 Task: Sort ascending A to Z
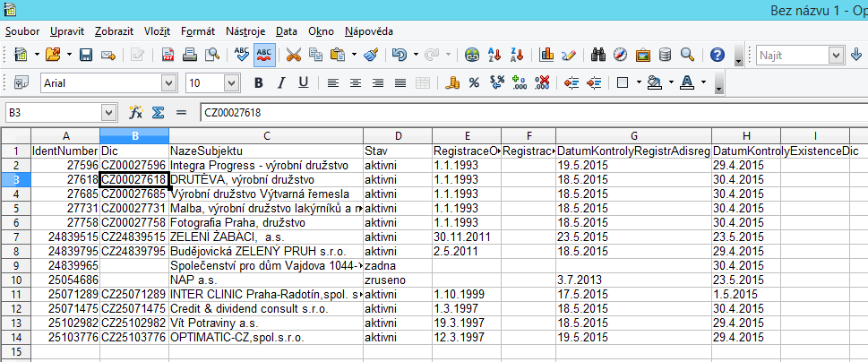click(x=494, y=55)
